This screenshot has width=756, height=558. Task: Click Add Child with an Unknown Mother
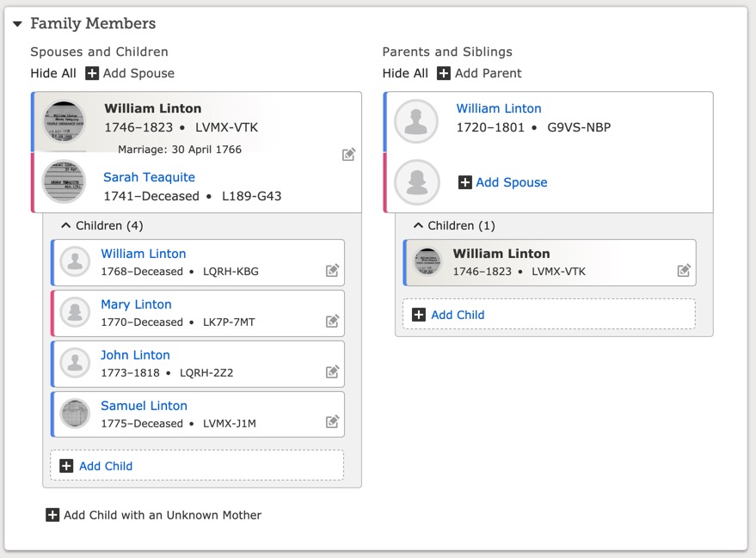(153, 515)
